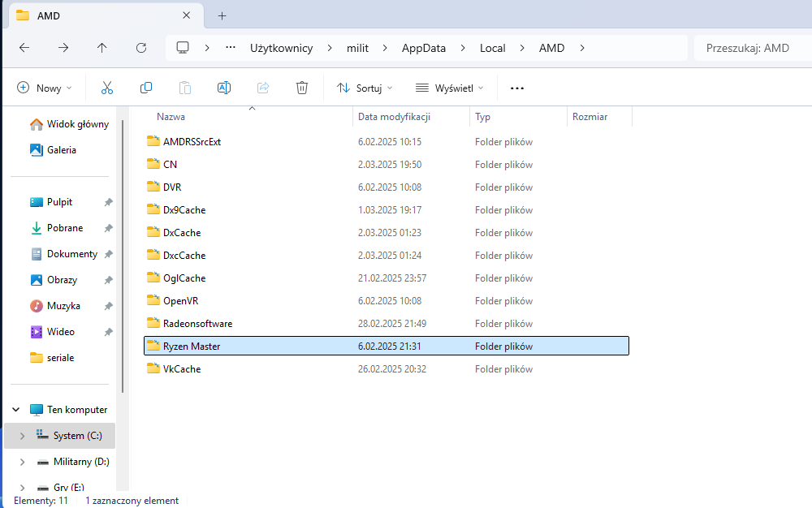Open the Wyświetl view dropdown
Image resolution: width=812 pixels, height=508 pixels.
(x=449, y=88)
